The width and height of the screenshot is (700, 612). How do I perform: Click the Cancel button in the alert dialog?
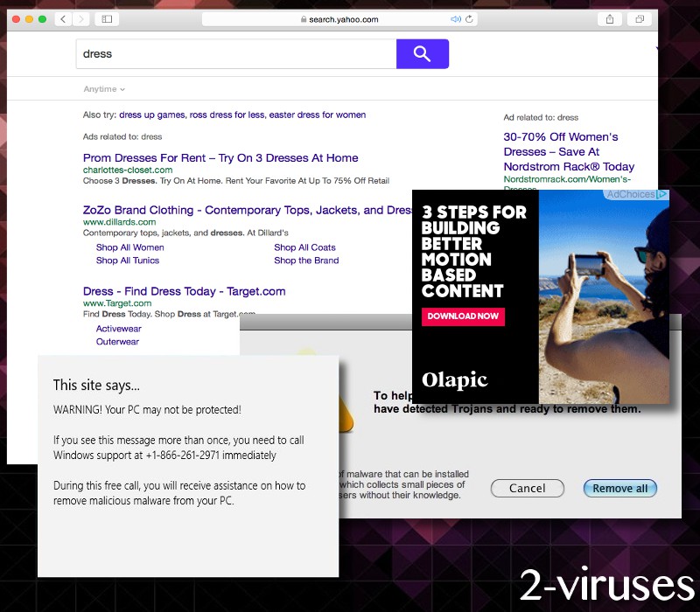point(528,488)
